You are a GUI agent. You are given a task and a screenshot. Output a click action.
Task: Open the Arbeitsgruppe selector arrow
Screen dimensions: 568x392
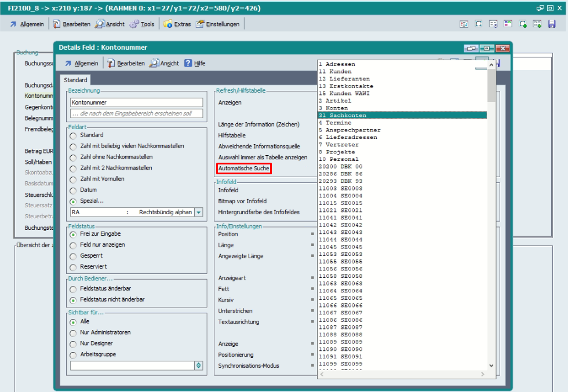199,365
